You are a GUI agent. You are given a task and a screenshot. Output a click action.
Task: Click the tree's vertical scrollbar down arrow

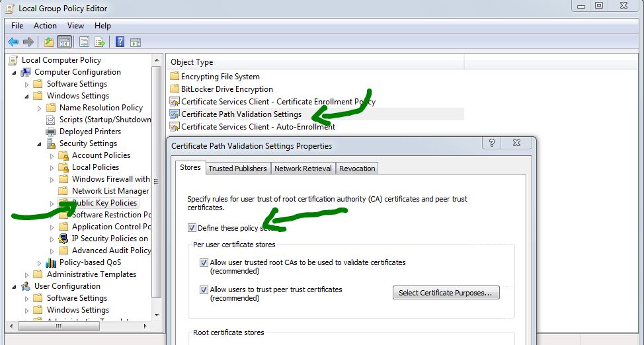(157, 315)
